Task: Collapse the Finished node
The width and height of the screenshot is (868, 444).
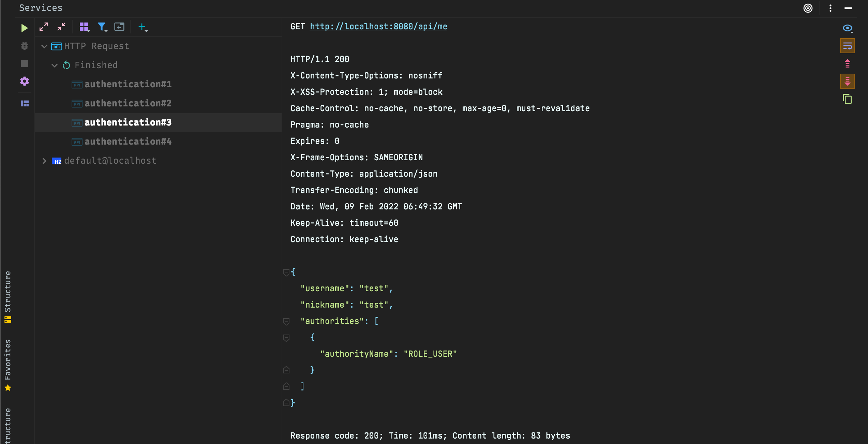Action: pos(55,65)
